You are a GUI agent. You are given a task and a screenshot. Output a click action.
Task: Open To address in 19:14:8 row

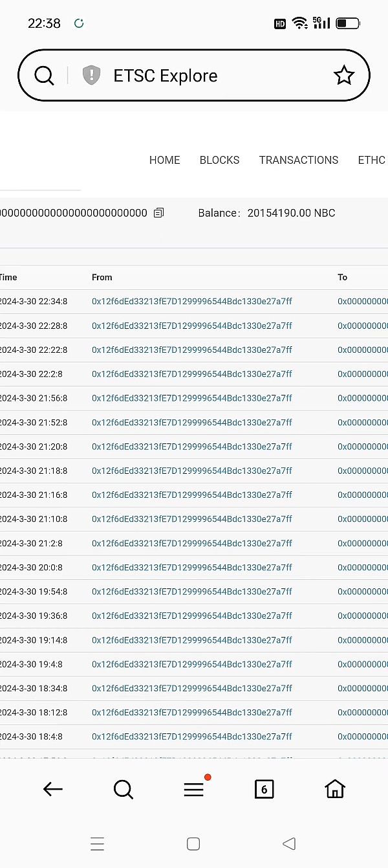coord(362,640)
